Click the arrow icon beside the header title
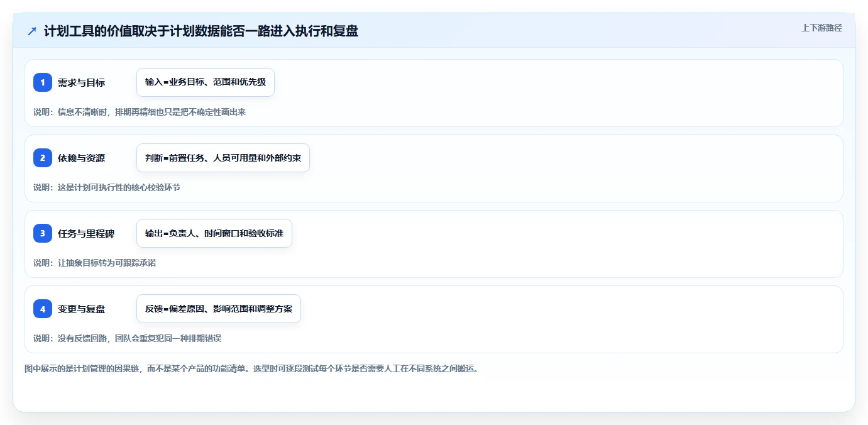 pyautogui.click(x=32, y=31)
